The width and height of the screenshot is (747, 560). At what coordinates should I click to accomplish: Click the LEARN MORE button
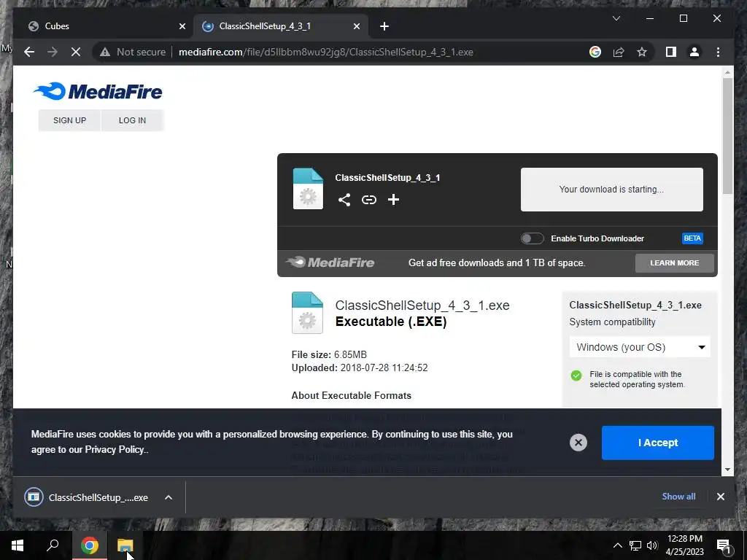coord(675,262)
